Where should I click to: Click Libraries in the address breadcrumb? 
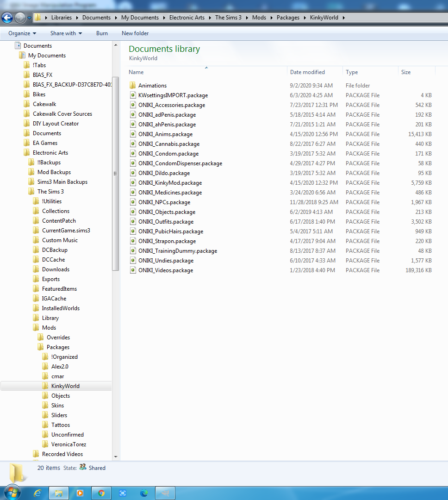coord(62,18)
